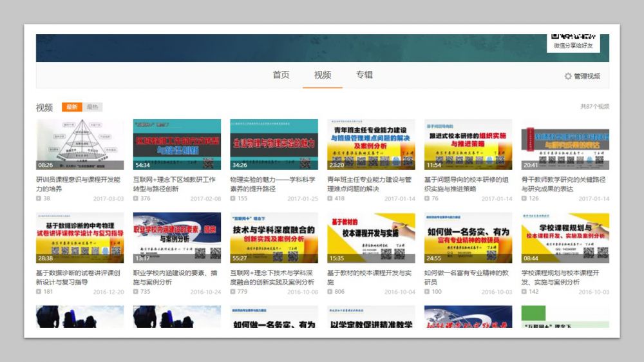Open the 首页 tab
Image resolution: width=644 pixels, height=362 pixels.
(x=281, y=75)
